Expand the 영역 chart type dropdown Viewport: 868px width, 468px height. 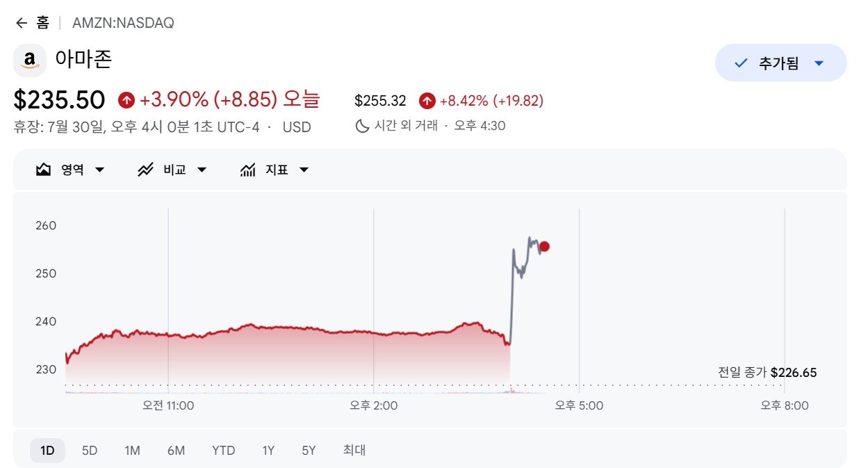coord(99,170)
